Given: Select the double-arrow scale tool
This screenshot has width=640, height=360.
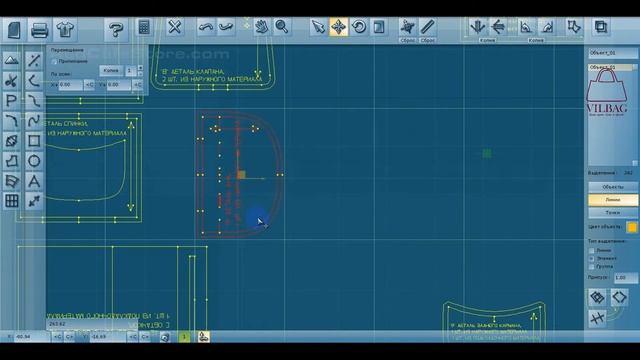Looking at the screenshot, I should pyautogui.click(x=34, y=201).
